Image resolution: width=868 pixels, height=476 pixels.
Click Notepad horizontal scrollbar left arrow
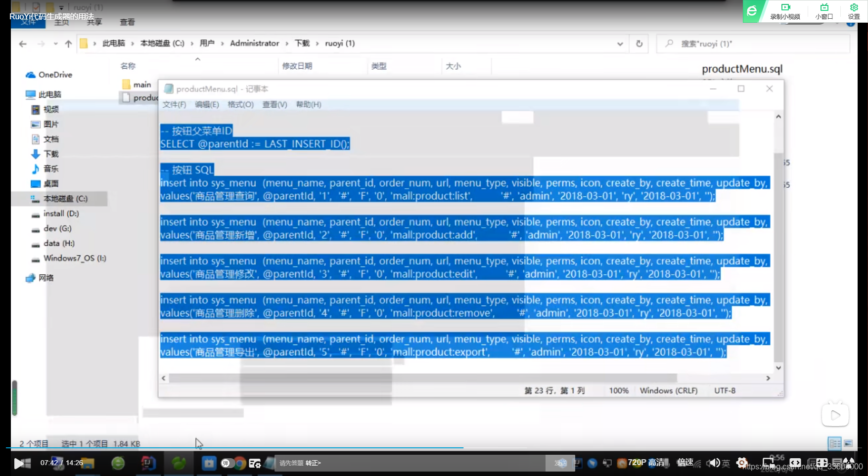pyautogui.click(x=164, y=378)
